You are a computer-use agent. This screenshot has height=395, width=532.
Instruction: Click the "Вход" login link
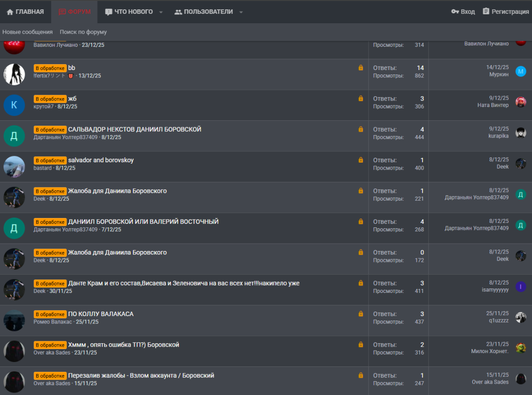pyautogui.click(x=463, y=12)
